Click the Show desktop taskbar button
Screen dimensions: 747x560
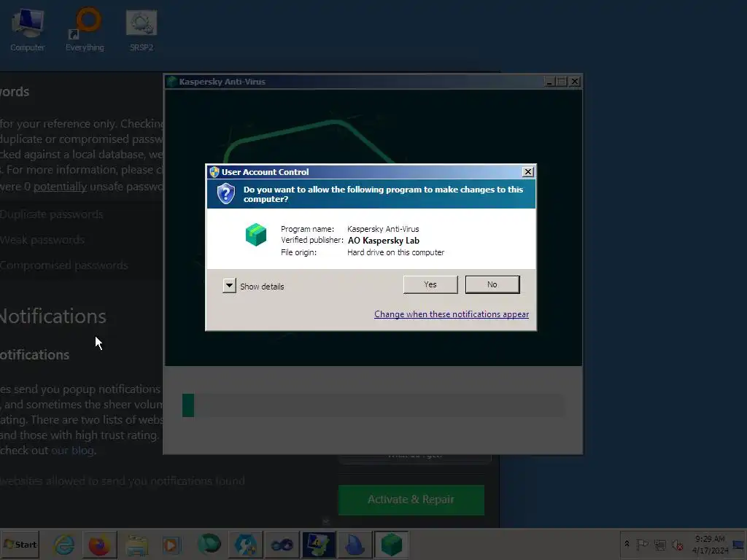tap(739, 544)
